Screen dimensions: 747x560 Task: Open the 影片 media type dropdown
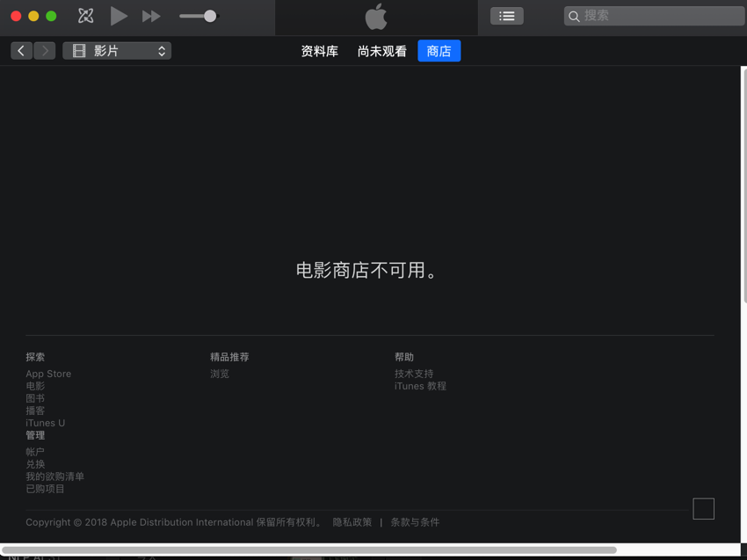click(x=117, y=50)
